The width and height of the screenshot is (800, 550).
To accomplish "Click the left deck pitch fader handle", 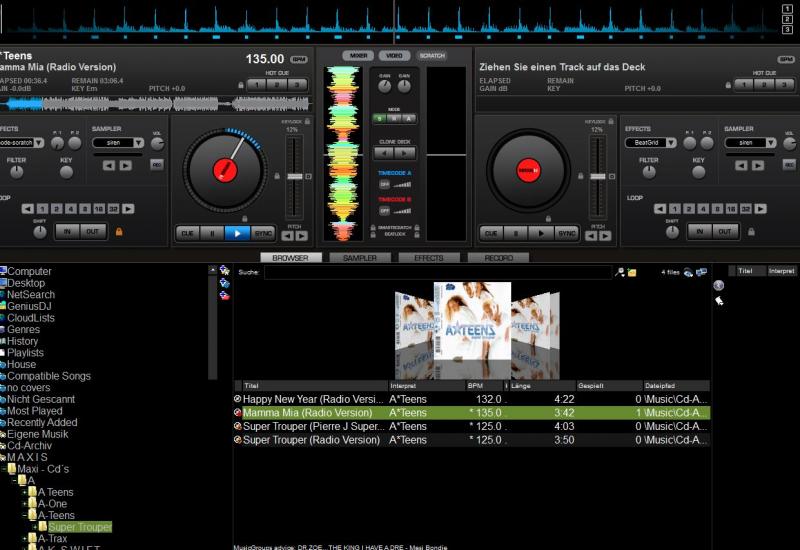I will click(x=295, y=177).
